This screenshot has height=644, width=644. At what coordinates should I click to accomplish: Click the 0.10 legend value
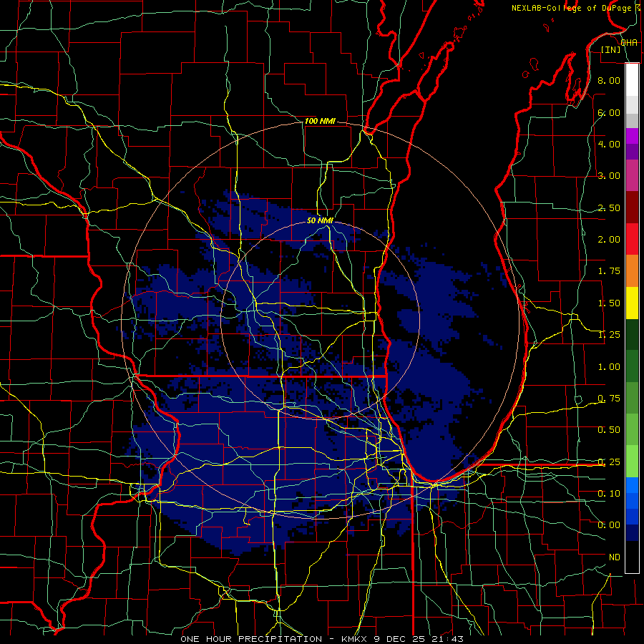pyautogui.click(x=609, y=494)
